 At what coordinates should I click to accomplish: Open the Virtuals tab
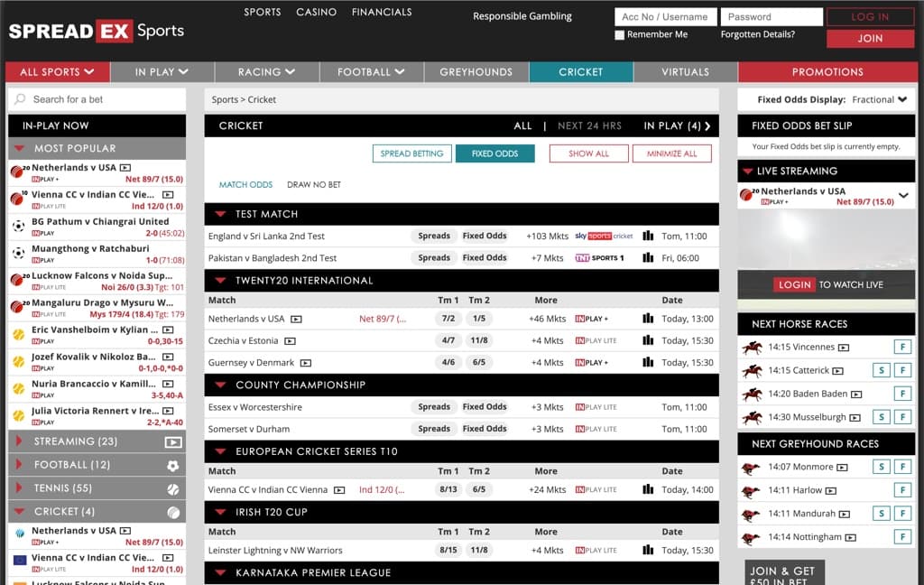click(x=686, y=72)
